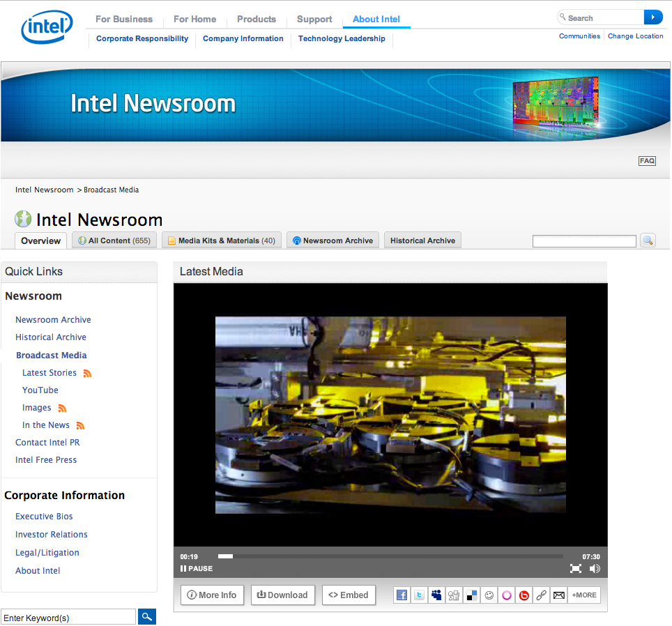Click the RSS icon beside Latest Stories
Screen dimensions: 672x626
pos(87,374)
